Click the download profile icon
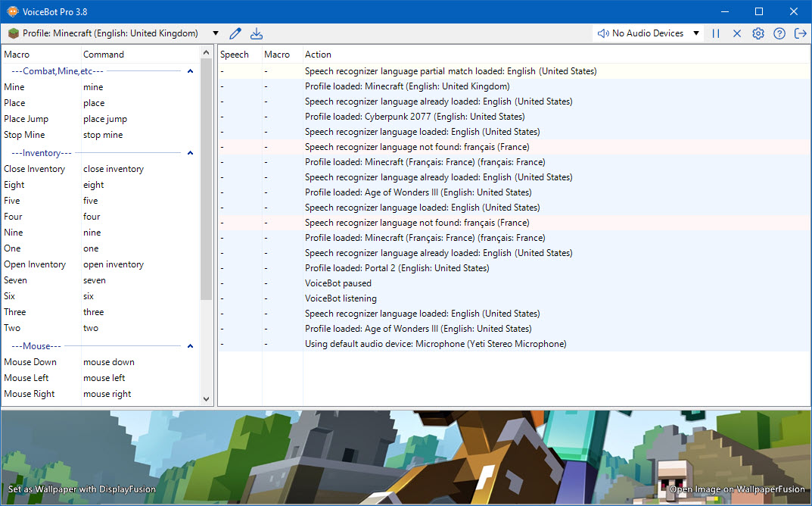The height and width of the screenshot is (506, 812). coord(257,33)
